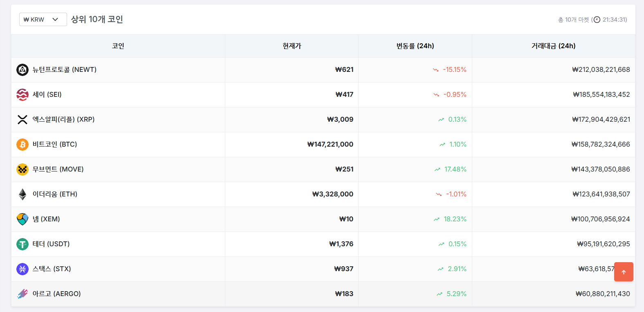Click the -15.15% change value
Image resolution: width=644 pixels, height=312 pixels.
point(455,70)
